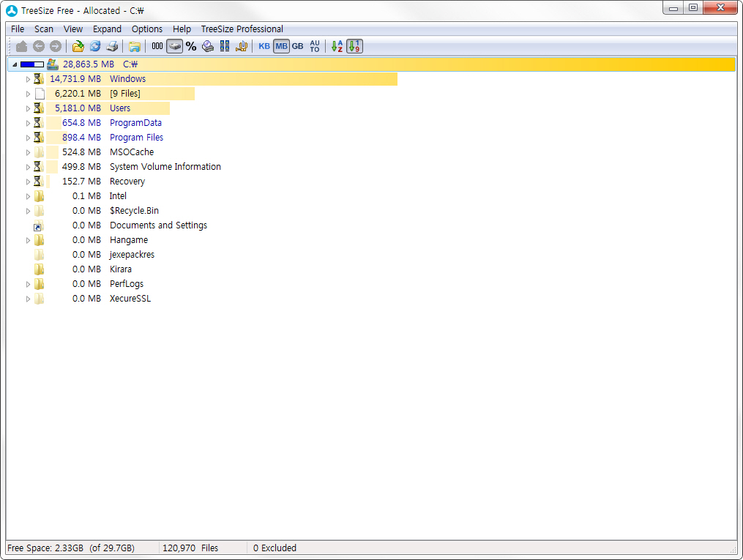Viewport: 743px width, 560px height.
Task: Expand the Recovery folder
Action: point(28,182)
